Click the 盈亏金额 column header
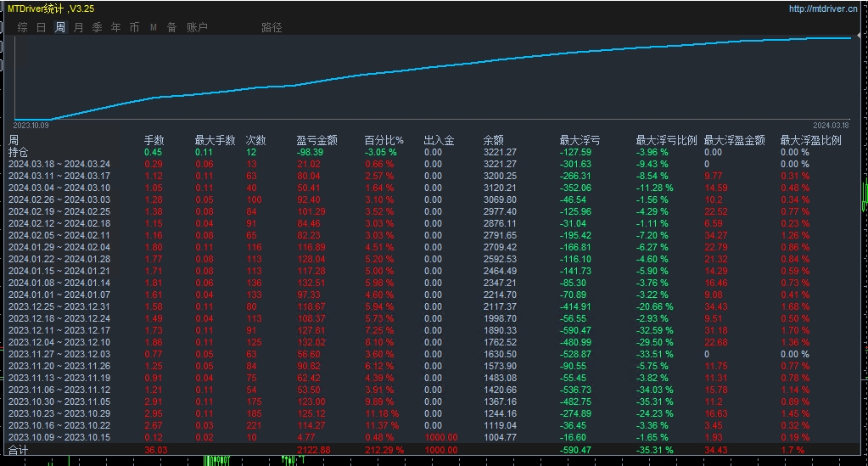The width and height of the screenshot is (868, 466). click(316, 140)
